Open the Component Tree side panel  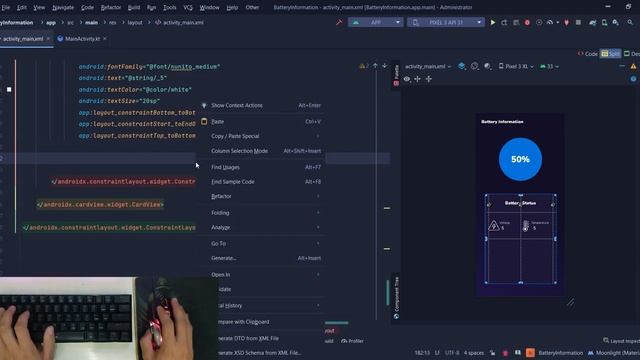(x=396, y=298)
